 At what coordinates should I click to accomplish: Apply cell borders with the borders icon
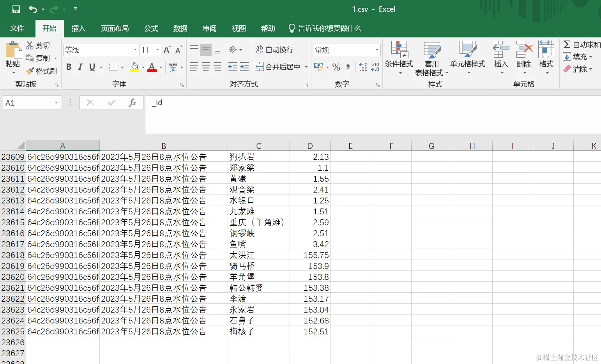pyautogui.click(x=113, y=67)
